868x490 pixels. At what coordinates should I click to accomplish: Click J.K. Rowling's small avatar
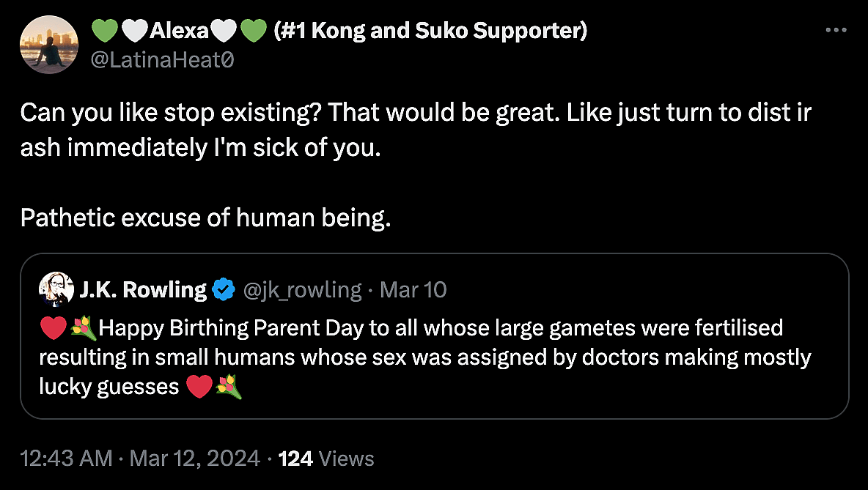56,290
